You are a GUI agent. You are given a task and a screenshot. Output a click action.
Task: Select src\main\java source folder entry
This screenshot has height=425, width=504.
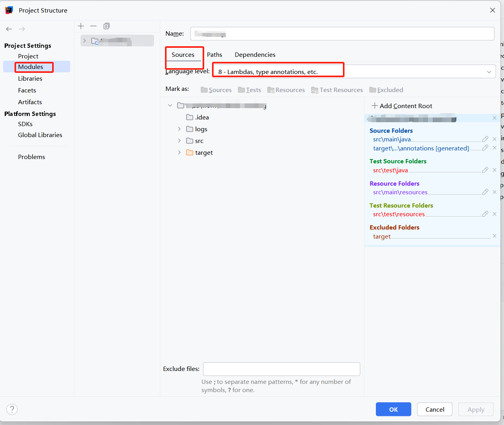point(392,139)
